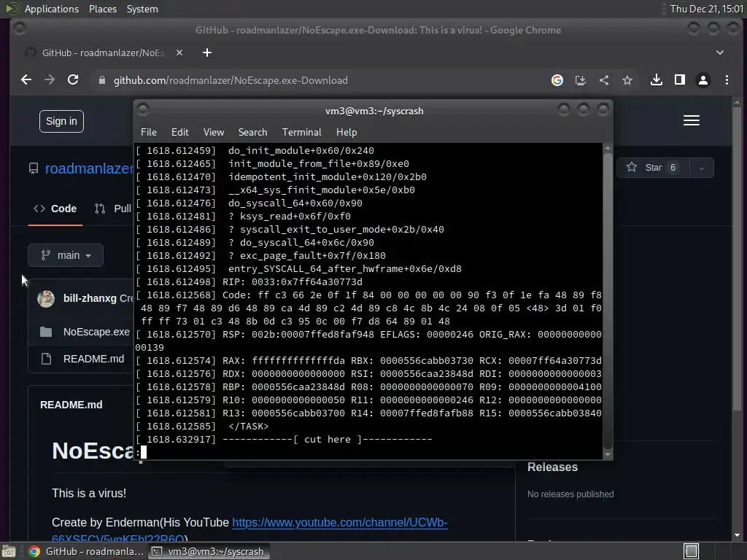747x560 pixels.
Task: Show desktop from bottom panel icon
Action: (x=9, y=551)
